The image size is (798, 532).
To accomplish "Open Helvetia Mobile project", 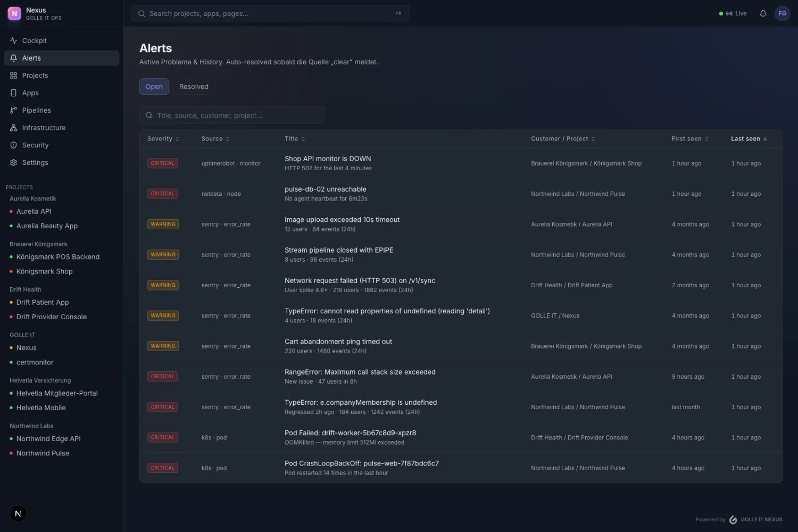I will click(62, 408).
